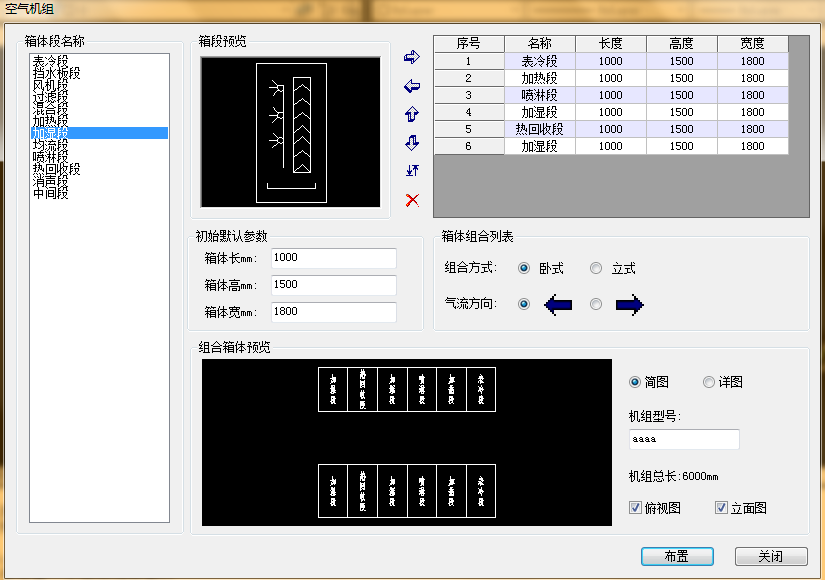Switch preview to 详图 mode
This screenshot has width=825, height=580.
(709, 382)
